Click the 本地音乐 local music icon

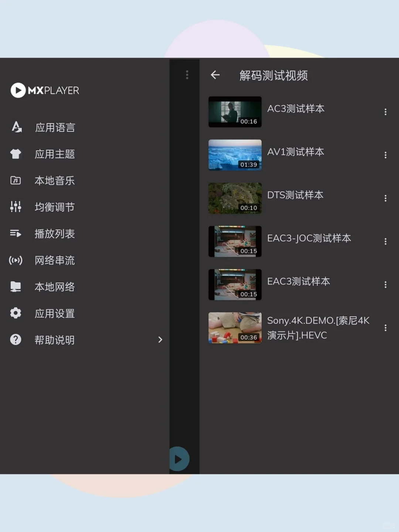15,181
